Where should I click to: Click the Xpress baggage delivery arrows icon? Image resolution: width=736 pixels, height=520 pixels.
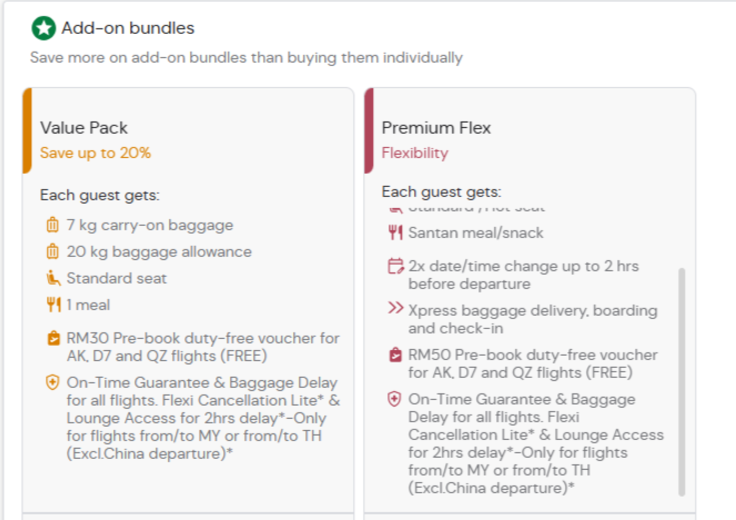(395, 310)
